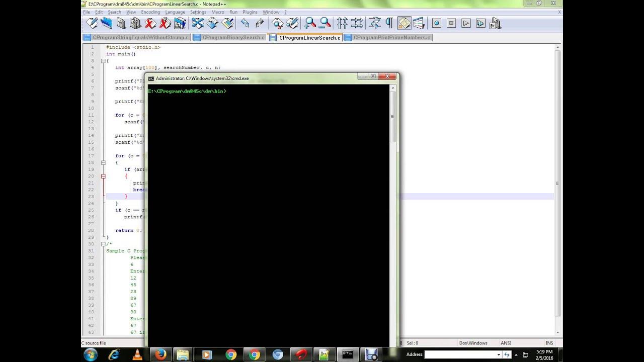Toggle synchronize horizontal scrolling icon
This screenshot has height=362, width=644.
[357, 23]
